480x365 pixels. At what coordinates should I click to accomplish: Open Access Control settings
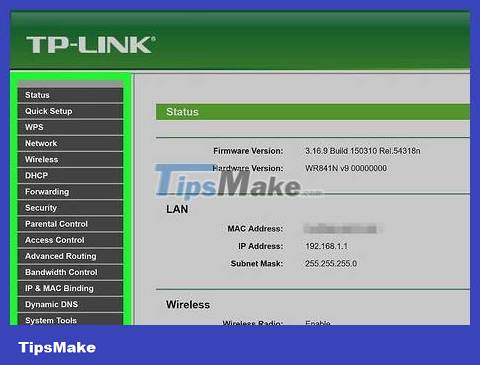tap(70, 240)
